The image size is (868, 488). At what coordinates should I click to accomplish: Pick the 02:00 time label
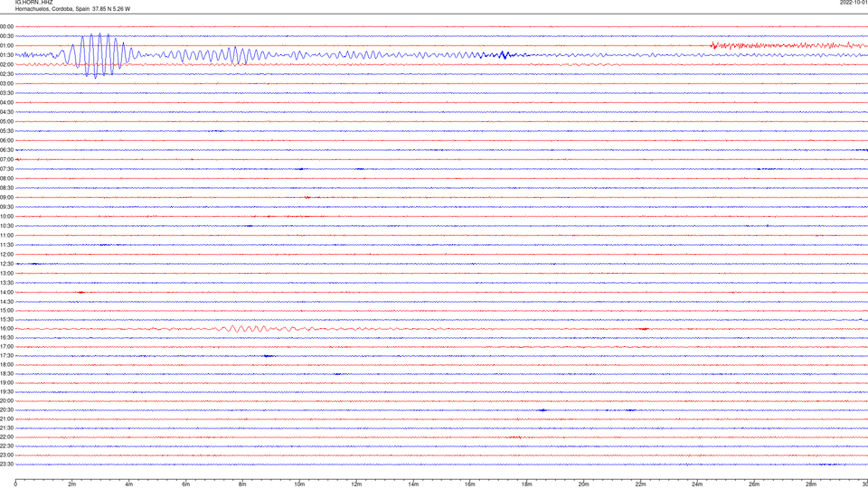(6, 65)
